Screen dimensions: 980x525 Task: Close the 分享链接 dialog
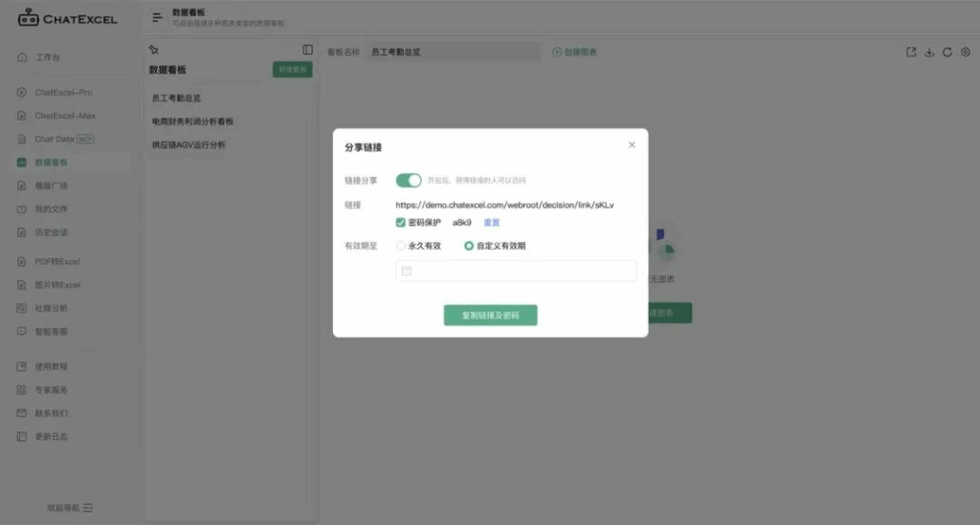(x=632, y=144)
